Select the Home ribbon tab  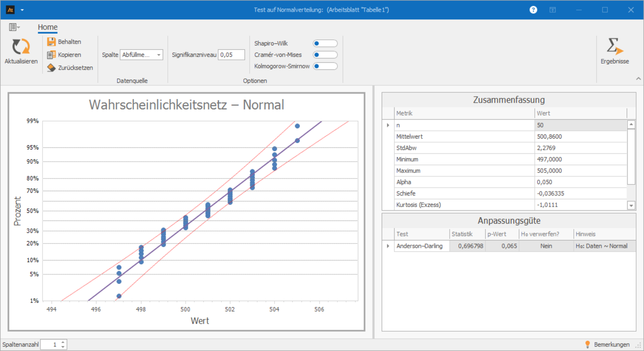[x=48, y=27]
